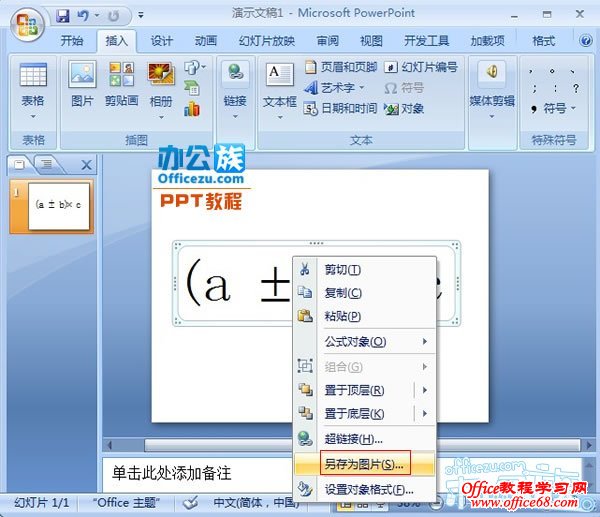Screen dimensions: 600x517
Task: Choose 粘贴(P) from context menu
Action: 365,316
